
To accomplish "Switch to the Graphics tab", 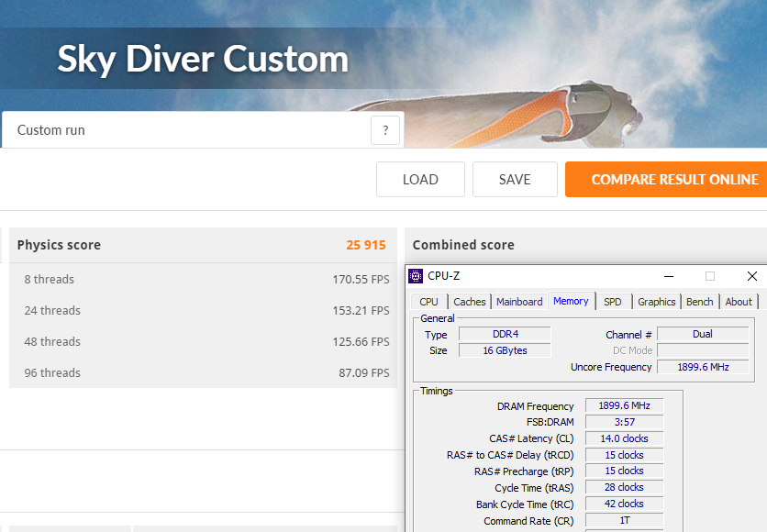I will pyautogui.click(x=657, y=302).
